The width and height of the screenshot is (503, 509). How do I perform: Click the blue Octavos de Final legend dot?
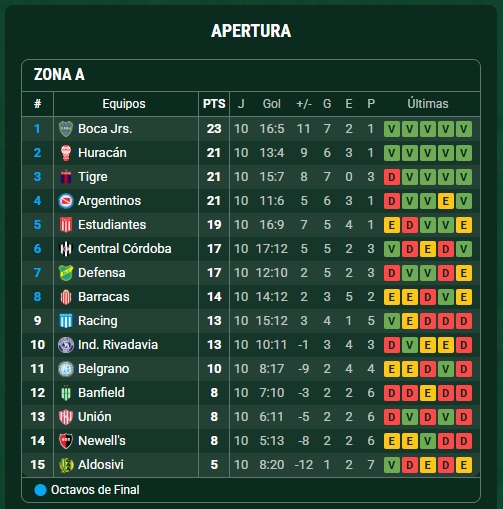pos(40,490)
